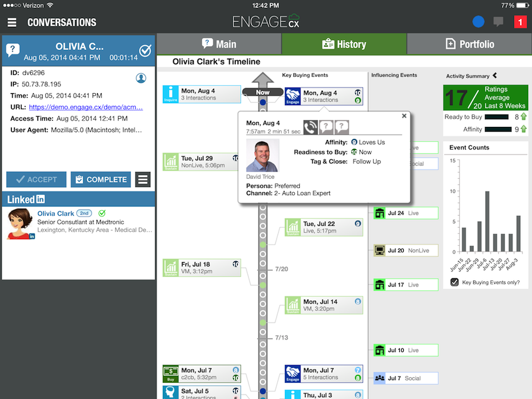
Task: Tap the green up arrow beside Affinity 9
Action: pos(523,129)
